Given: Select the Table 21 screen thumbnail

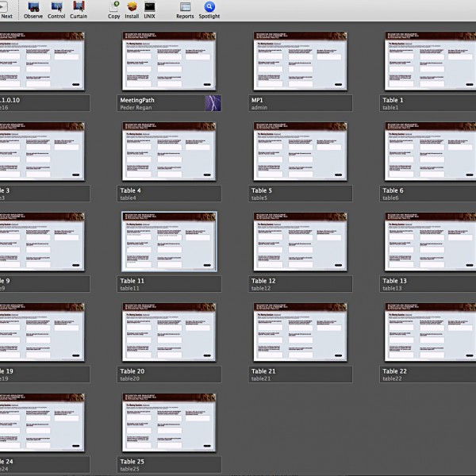Looking at the screenshot, I should point(301,332).
